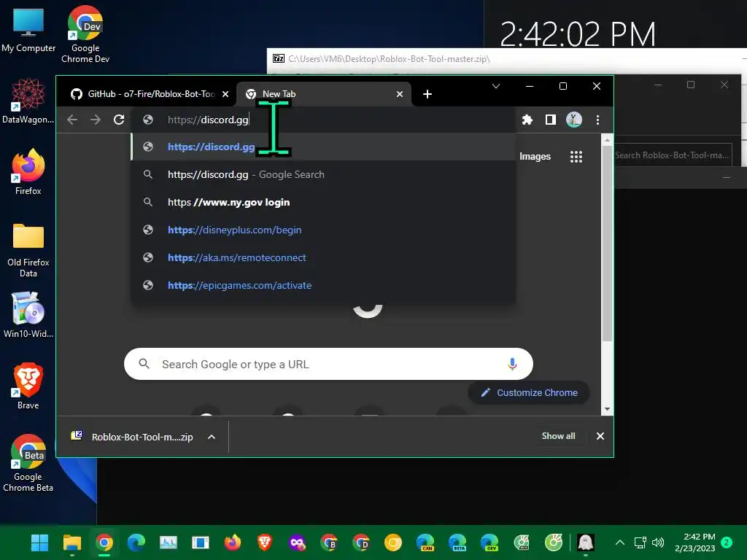The height and width of the screenshot is (560, 747).
Task: Open Edge Canary from the taskbar
Action: point(425,542)
